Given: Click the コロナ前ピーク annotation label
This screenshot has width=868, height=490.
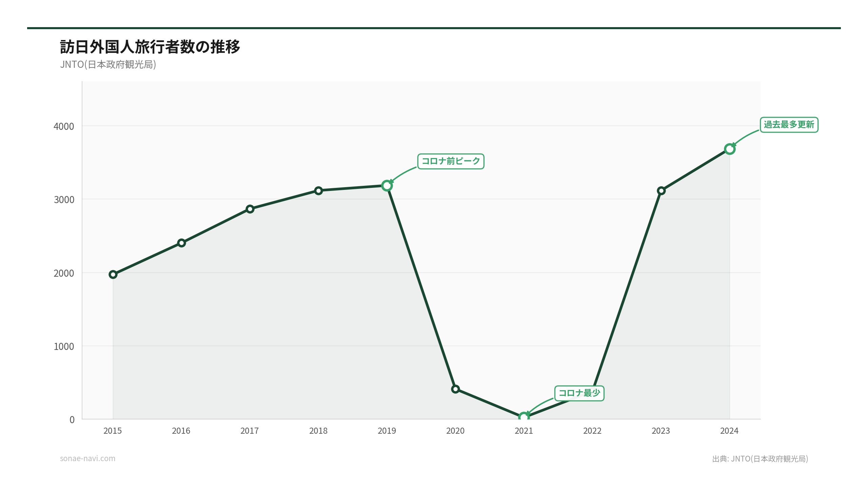Looking at the screenshot, I should (451, 161).
